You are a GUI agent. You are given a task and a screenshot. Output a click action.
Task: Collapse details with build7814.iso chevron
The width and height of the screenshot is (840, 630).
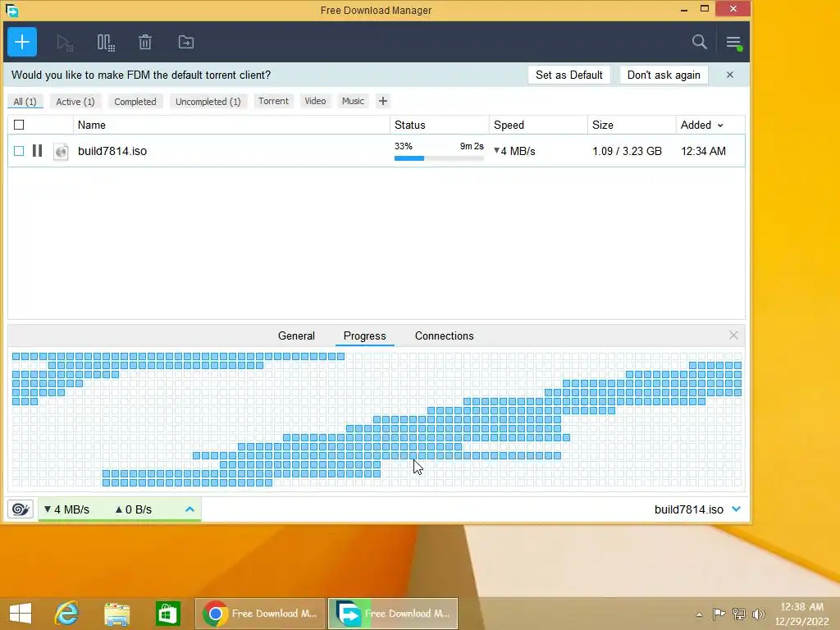736,509
